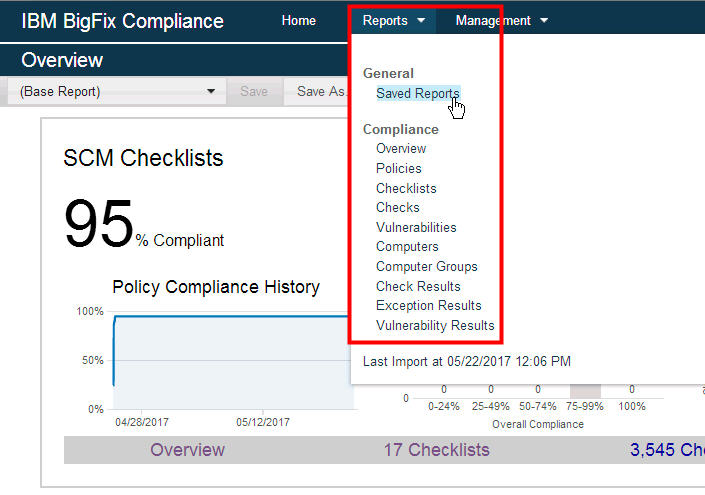Select Saved Reports from menu
The width and height of the screenshot is (705, 495).
pos(417,94)
